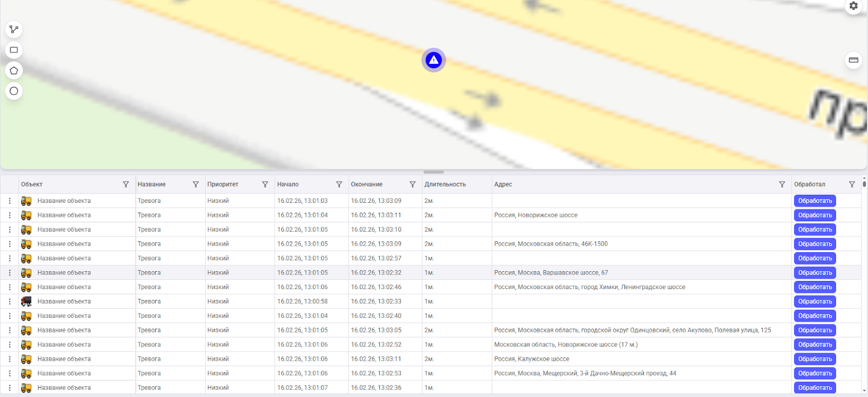868x397 pixels.
Task: Click the blue alarm marker on map
Action: tap(433, 60)
